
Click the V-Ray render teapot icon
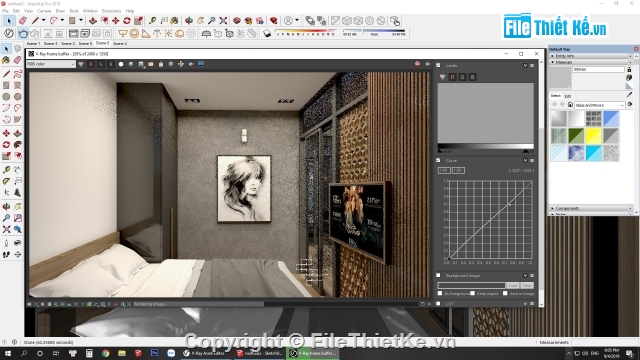click(23, 33)
